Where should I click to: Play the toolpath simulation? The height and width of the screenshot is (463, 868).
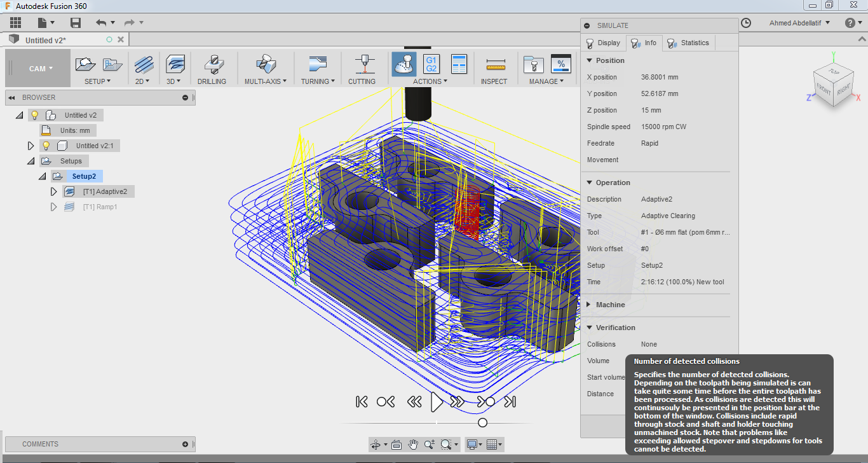click(437, 401)
